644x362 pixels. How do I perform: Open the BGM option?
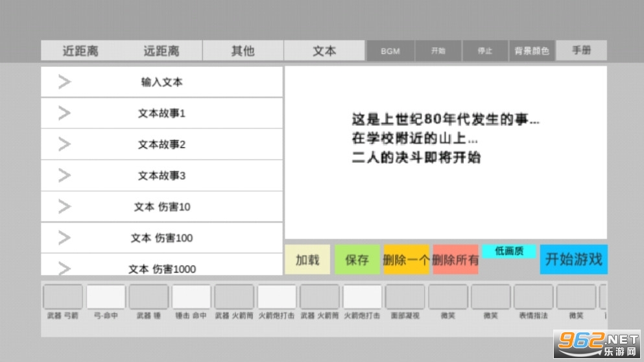pos(390,51)
